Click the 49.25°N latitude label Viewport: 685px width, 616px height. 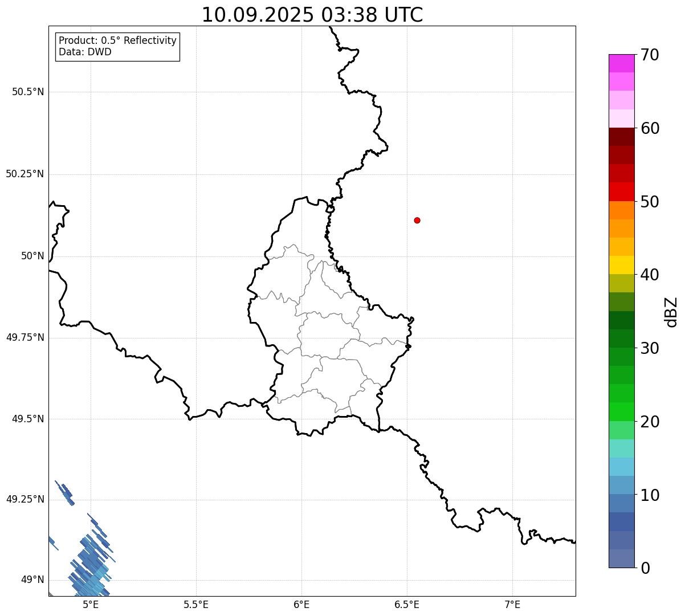tap(25, 499)
